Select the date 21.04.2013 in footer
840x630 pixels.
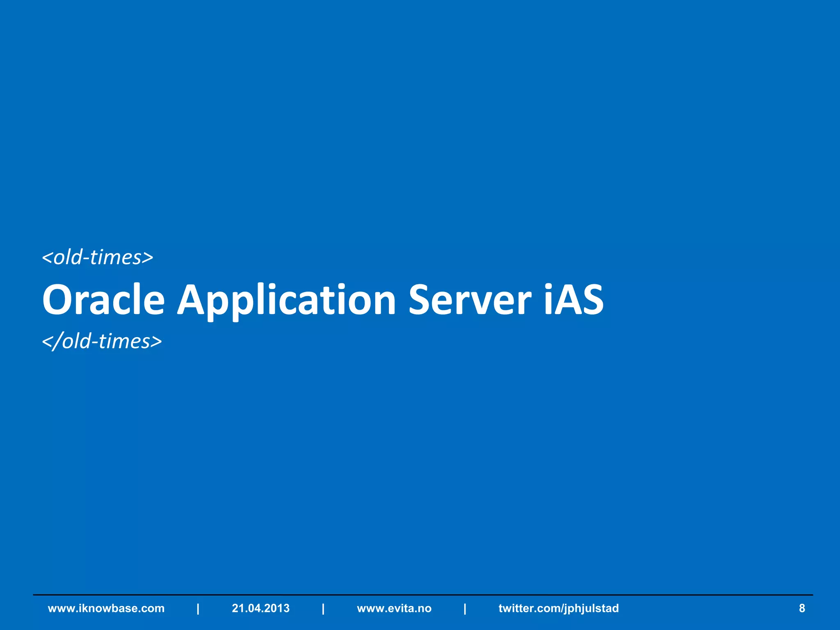(261, 608)
